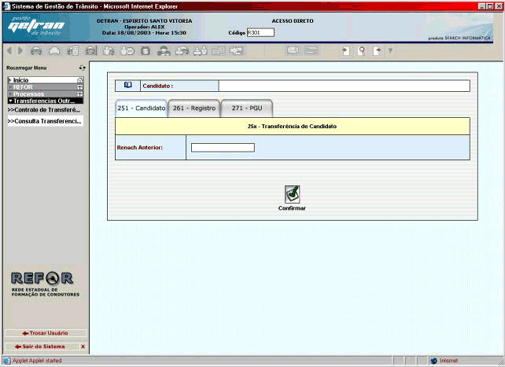This screenshot has height=367, width=505.
Task: Switch to the 261 - Registro tab
Action: click(194, 108)
